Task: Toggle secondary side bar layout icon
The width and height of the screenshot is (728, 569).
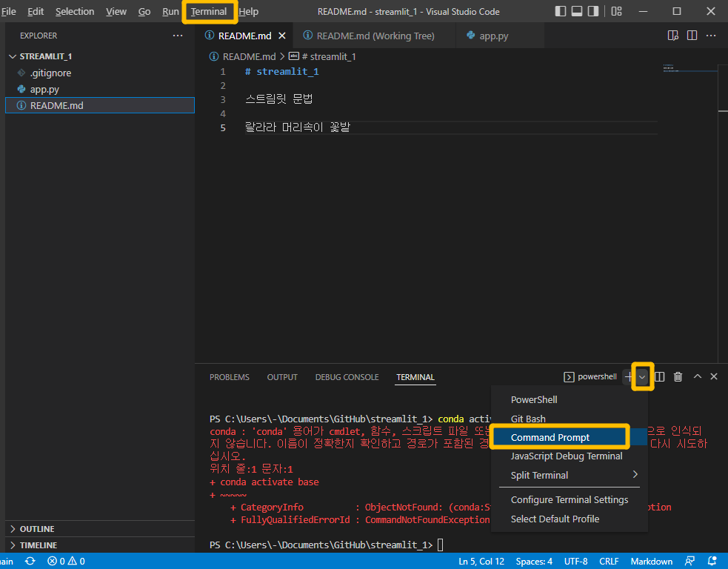Action: [593, 12]
